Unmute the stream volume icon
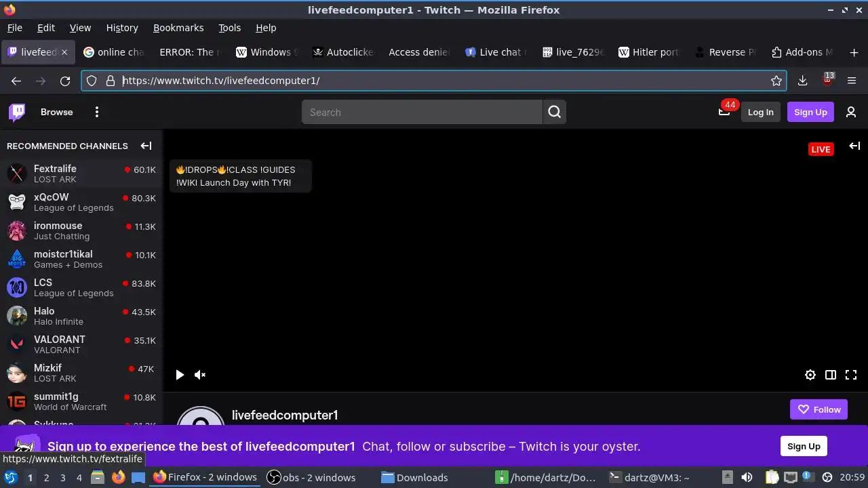868x488 pixels. pyautogui.click(x=200, y=375)
